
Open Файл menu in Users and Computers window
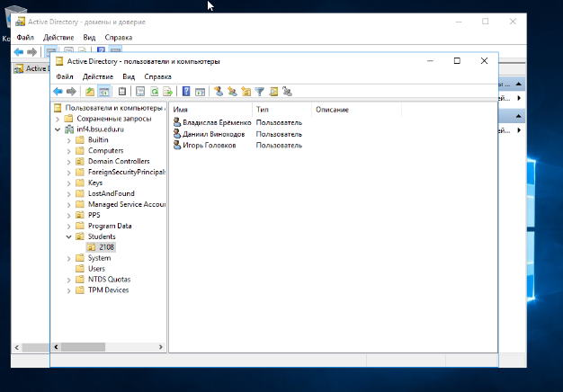click(x=65, y=76)
